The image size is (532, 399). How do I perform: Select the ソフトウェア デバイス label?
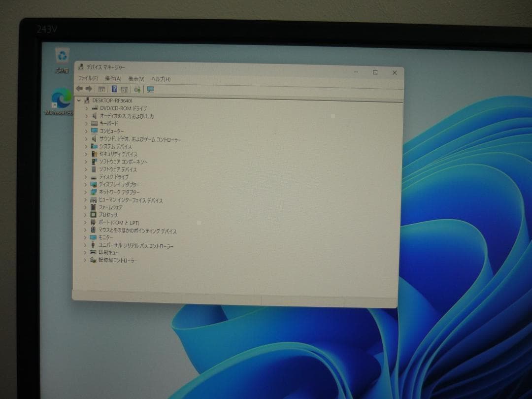point(118,169)
